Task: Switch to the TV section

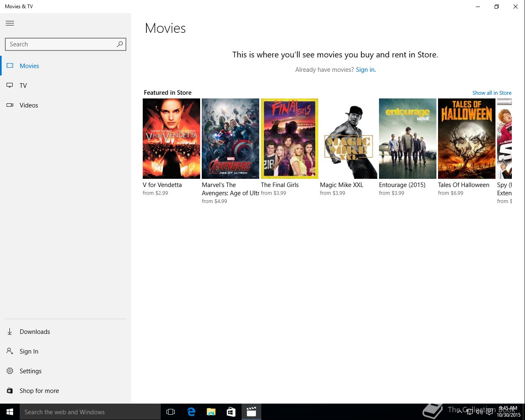Action: coord(66,85)
